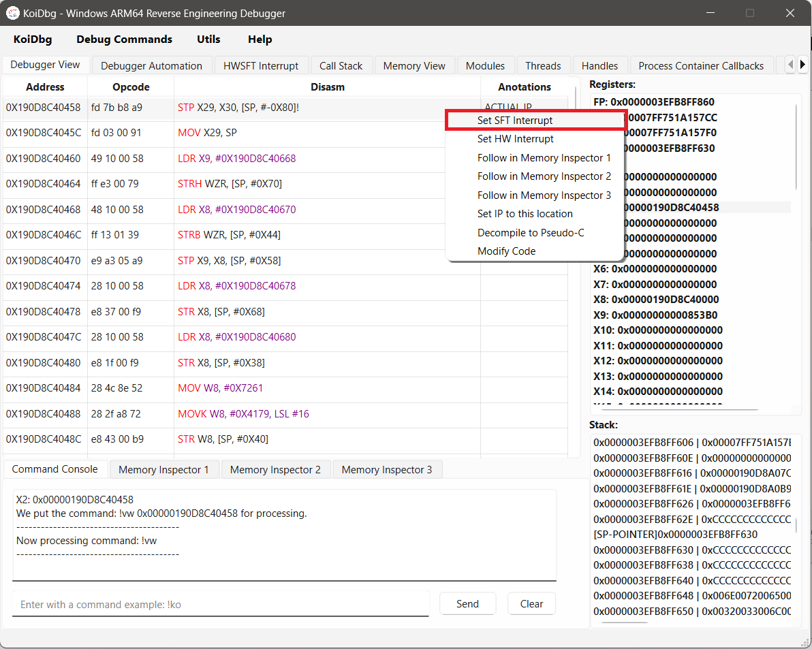
Task: Select the Memory Inspector 2 tab
Action: 275,469
